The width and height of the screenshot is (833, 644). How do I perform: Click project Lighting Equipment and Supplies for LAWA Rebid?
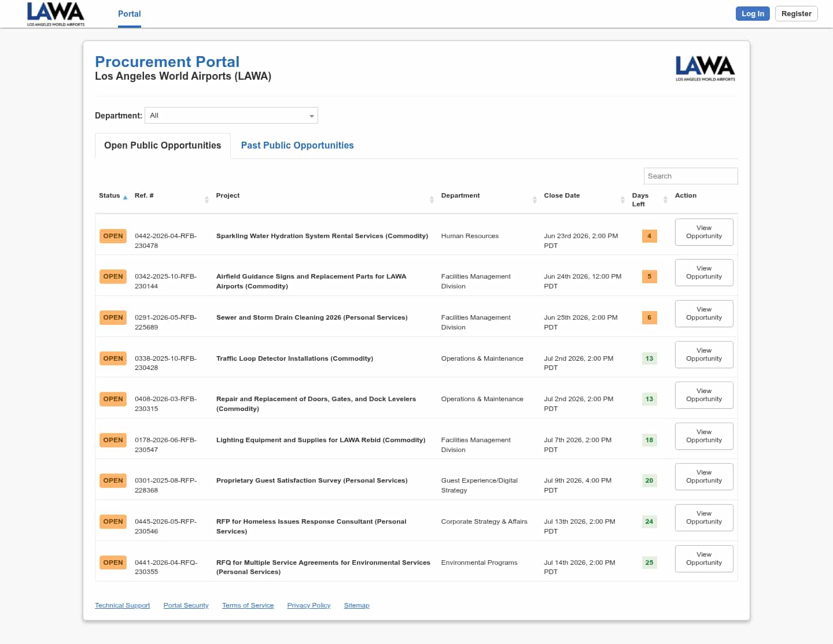point(321,440)
